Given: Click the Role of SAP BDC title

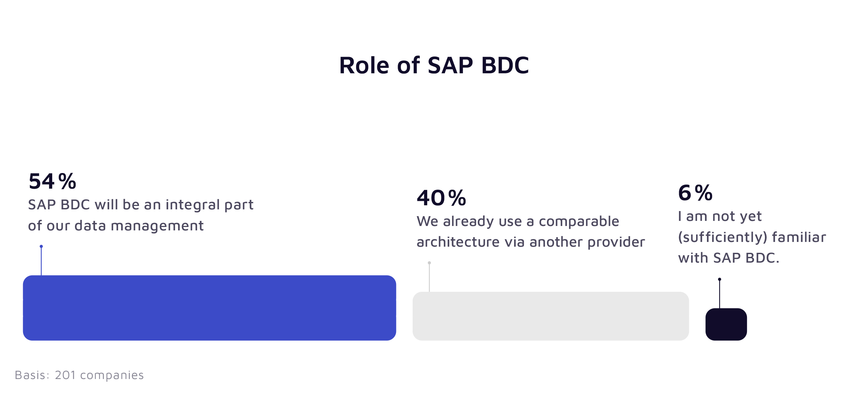Looking at the screenshot, I should click(x=434, y=65).
